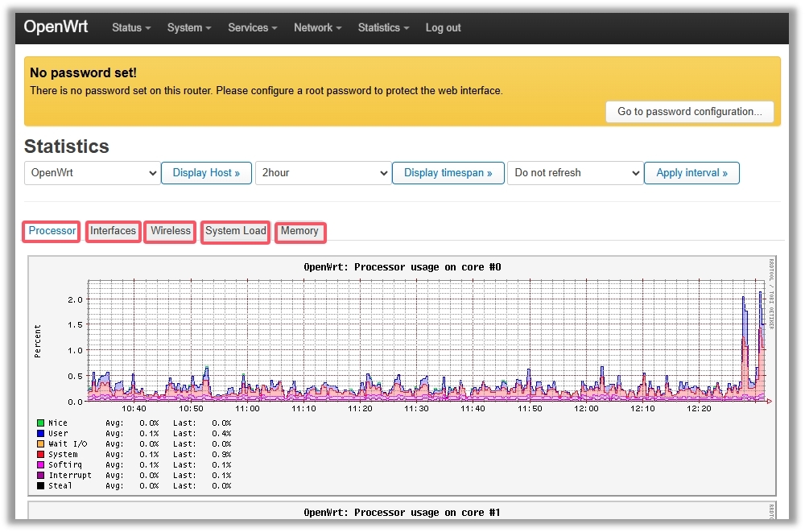Click Log out in the top bar
The height and width of the screenshot is (532, 805).
coord(443,27)
